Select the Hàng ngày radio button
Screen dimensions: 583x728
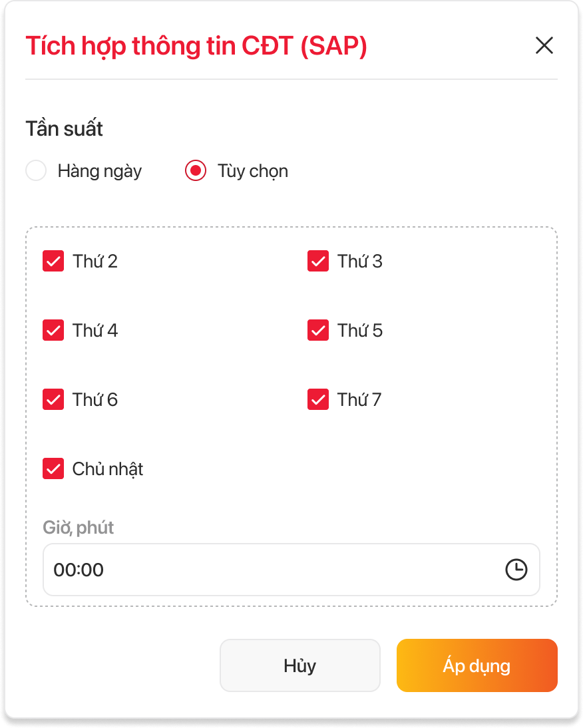[36, 171]
